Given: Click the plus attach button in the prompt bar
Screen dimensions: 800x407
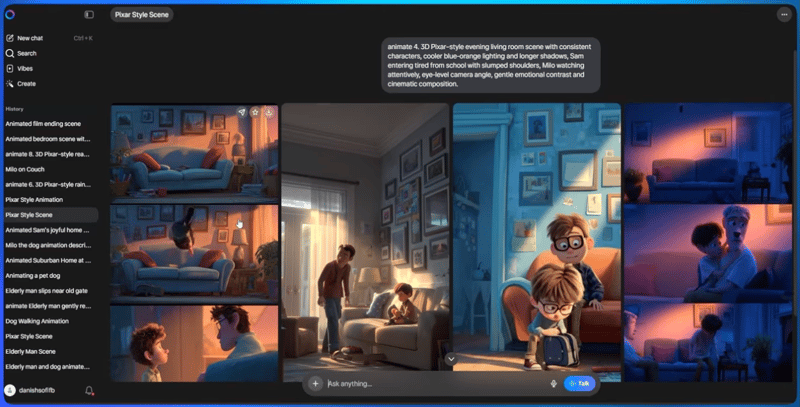Looking at the screenshot, I should 315,383.
